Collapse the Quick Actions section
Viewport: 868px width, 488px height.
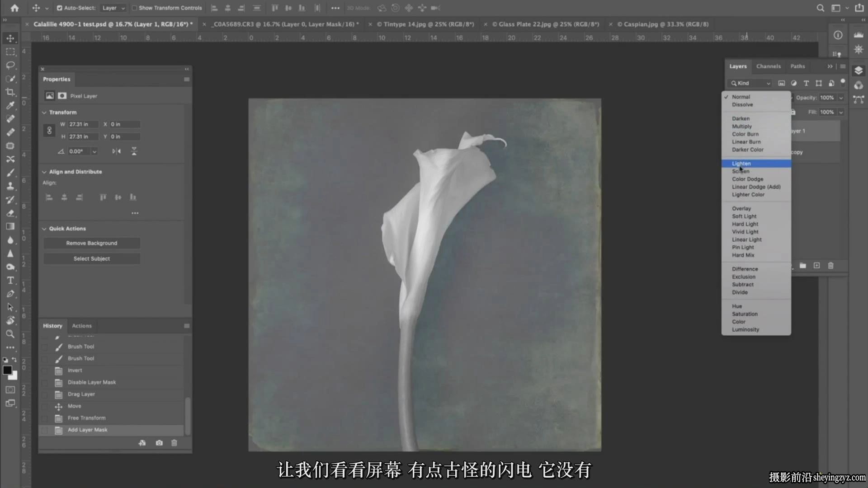(44, 229)
